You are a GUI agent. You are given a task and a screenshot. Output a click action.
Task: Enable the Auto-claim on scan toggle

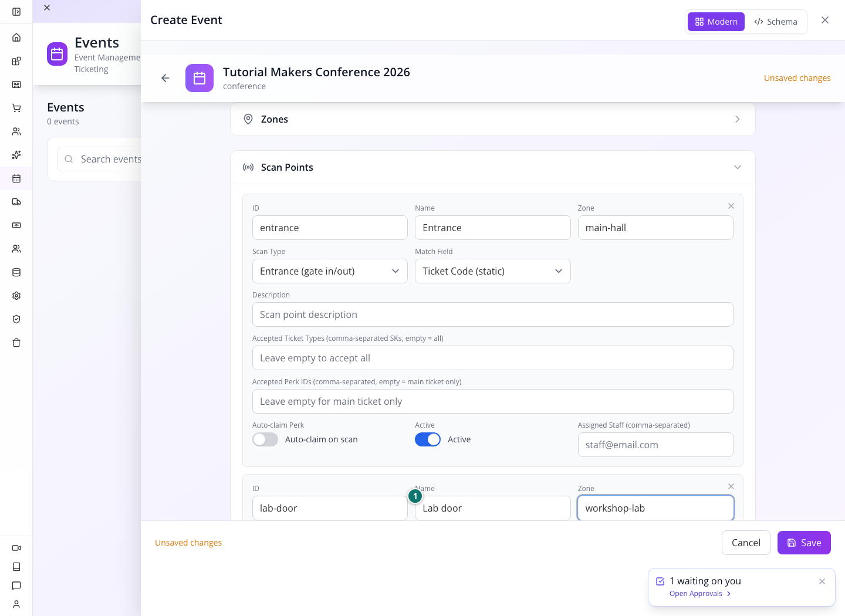265,439
